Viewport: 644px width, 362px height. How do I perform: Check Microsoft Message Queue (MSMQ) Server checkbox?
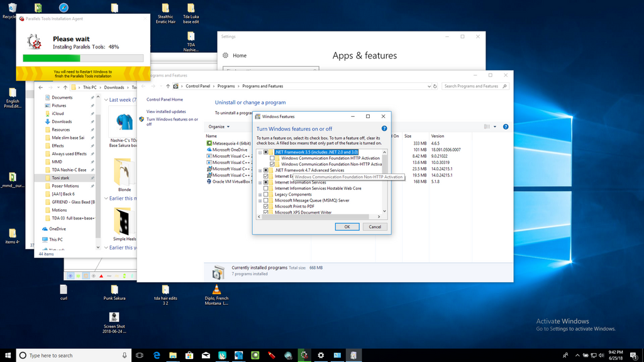pyautogui.click(x=266, y=200)
